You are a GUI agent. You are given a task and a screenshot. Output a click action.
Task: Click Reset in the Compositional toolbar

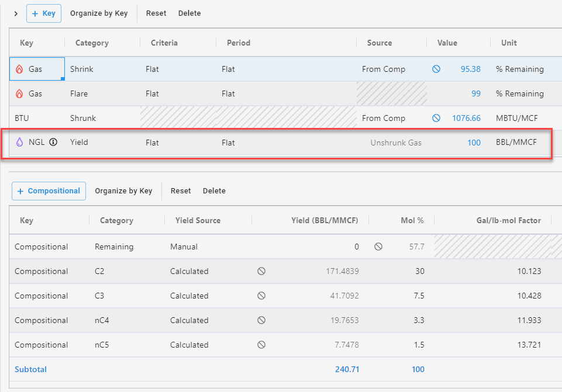181,191
